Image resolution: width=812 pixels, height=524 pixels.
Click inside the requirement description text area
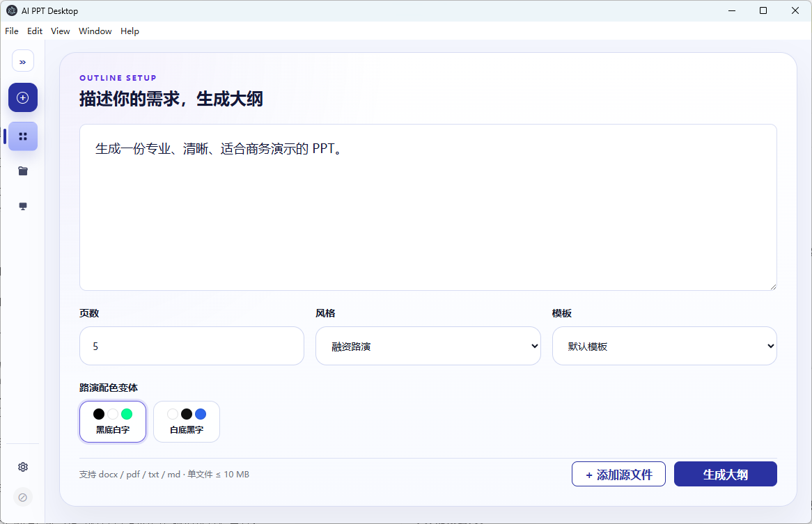coord(428,207)
